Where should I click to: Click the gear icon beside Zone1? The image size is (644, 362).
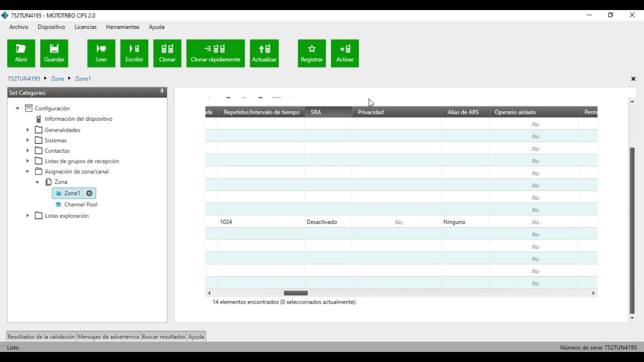coord(89,193)
